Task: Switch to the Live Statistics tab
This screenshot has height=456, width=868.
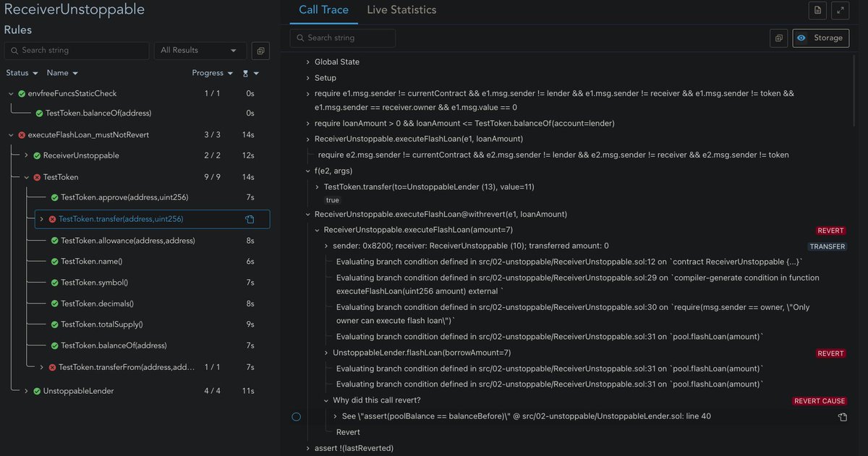Action: coord(401,10)
